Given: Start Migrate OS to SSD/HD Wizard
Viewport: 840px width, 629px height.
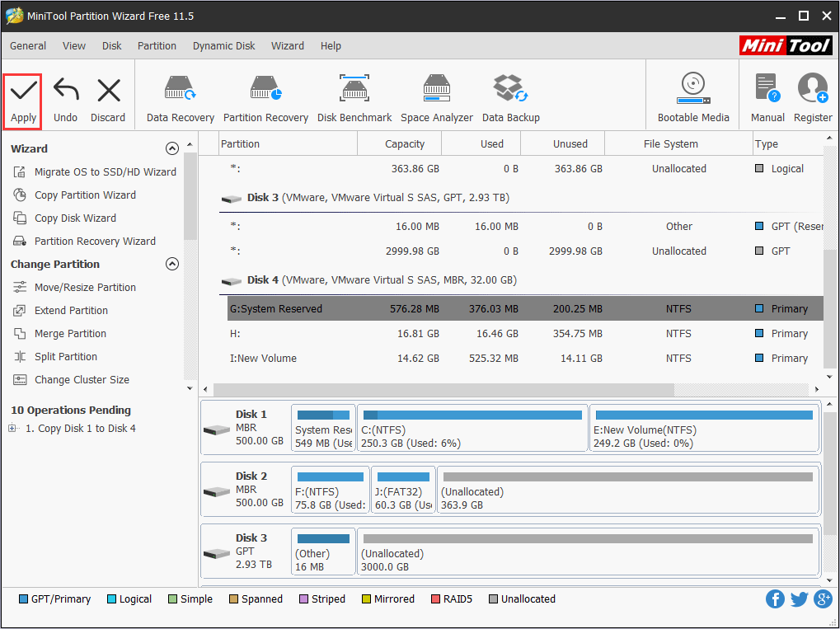Looking at the screenshot, I should (95, 172).
